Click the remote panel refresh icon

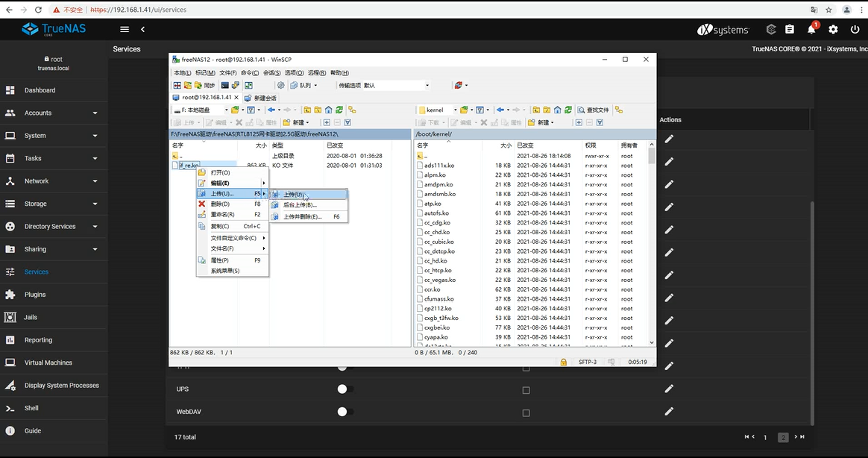pos(568,110)
